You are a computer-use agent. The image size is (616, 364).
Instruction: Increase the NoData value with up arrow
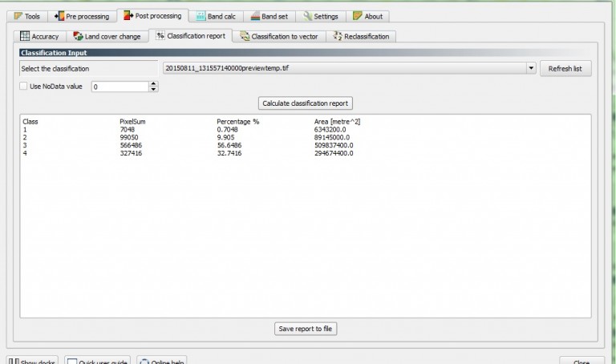pos(153,83)
